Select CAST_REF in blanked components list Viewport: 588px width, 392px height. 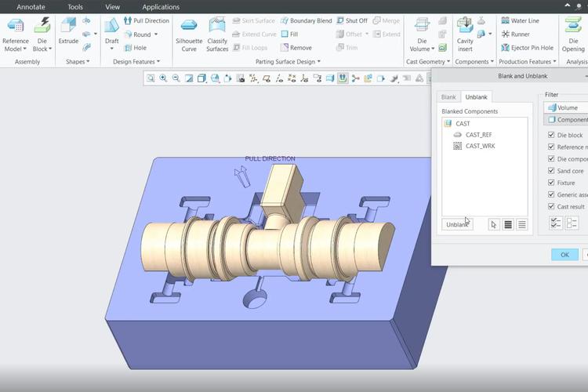click(x=478, y=135)
